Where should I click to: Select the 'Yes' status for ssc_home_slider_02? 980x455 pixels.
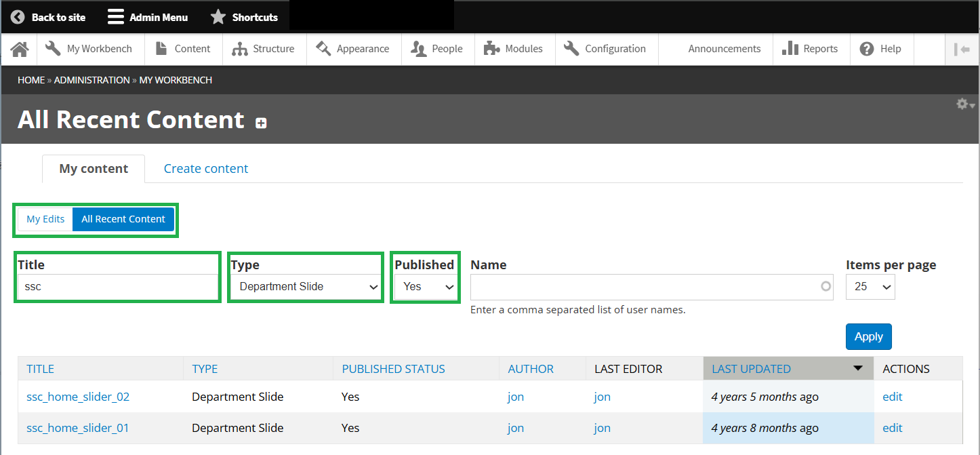(x=350, y=397)
